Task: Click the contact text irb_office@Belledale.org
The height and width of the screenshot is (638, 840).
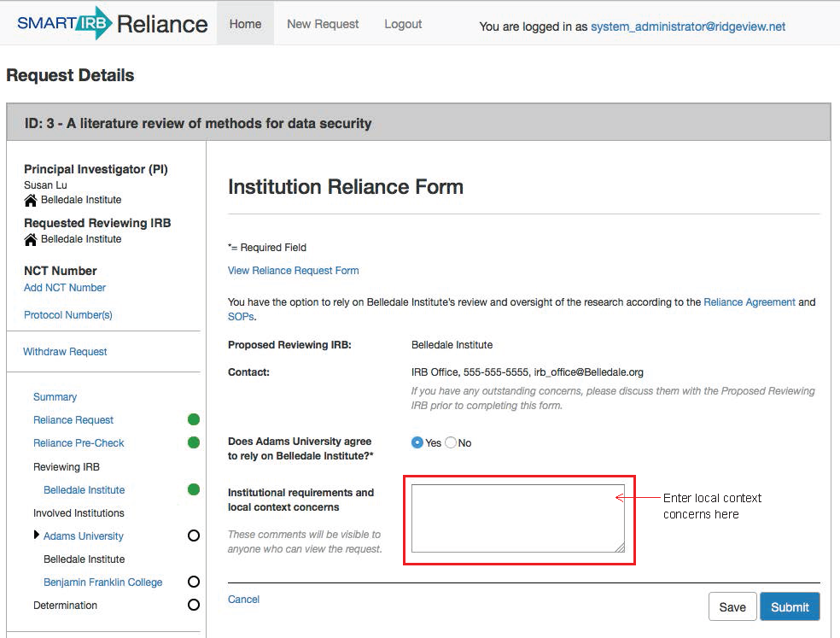Action: pyautogui.click(x=589, y=372)
